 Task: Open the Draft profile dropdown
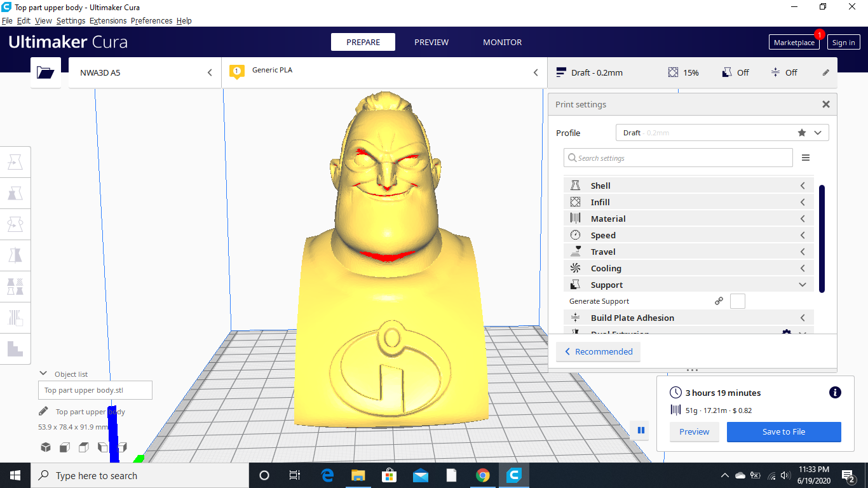722,133
